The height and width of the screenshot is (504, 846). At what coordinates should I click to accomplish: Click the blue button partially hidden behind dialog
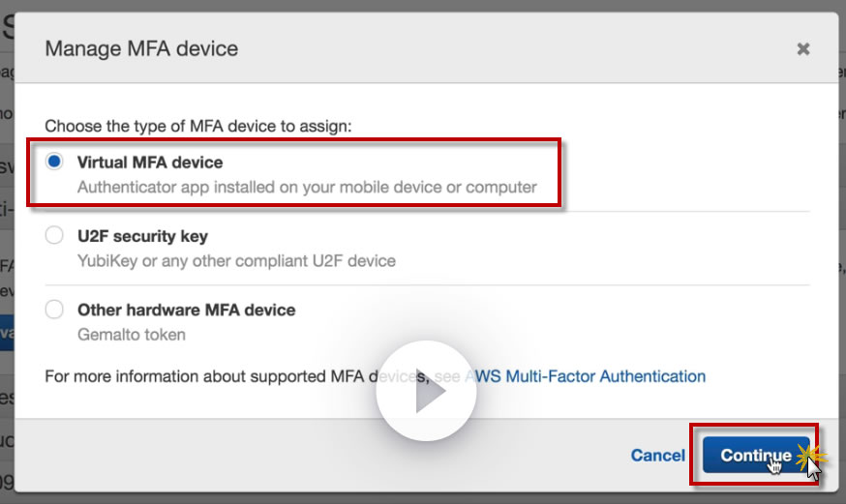pyautogui.click(x=7, y=335)
